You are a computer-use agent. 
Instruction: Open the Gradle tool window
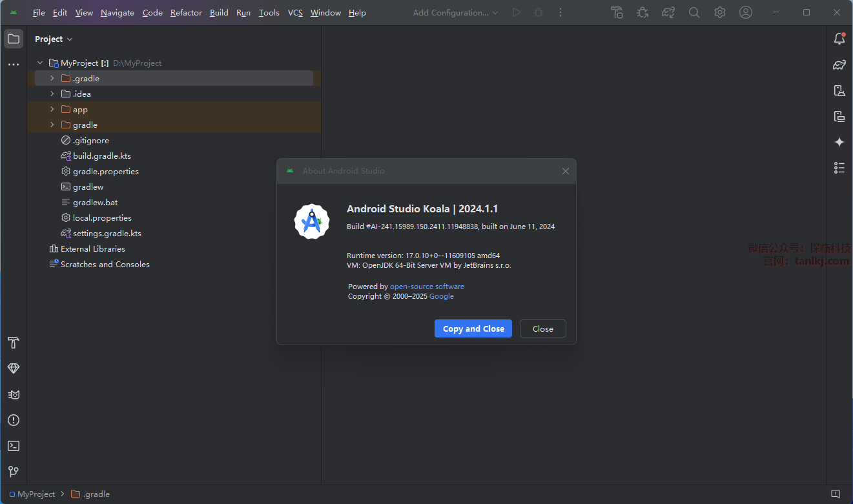pyautogui.click(x=839, y=65)
